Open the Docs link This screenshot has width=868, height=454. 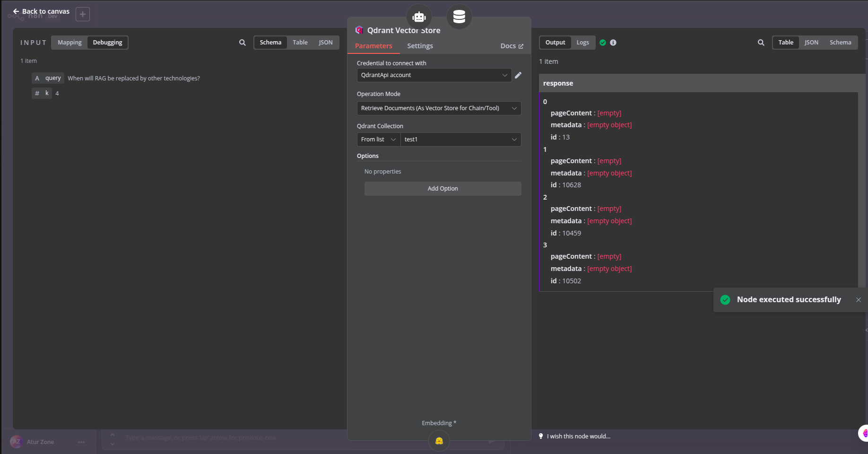coord(512,46)
